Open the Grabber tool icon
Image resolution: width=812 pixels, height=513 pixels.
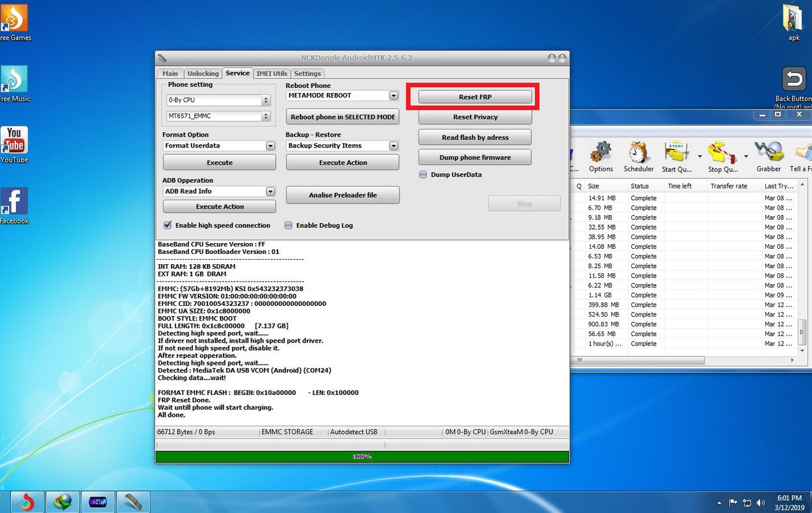point(768,157)
